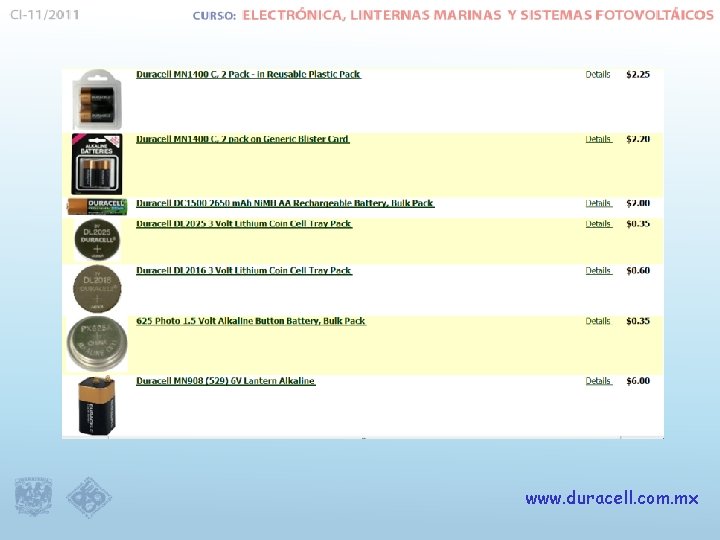This screenshot has width=720, height=540.
Task: Click the C batteries plastic pack thumbnail
Action: 97,100
